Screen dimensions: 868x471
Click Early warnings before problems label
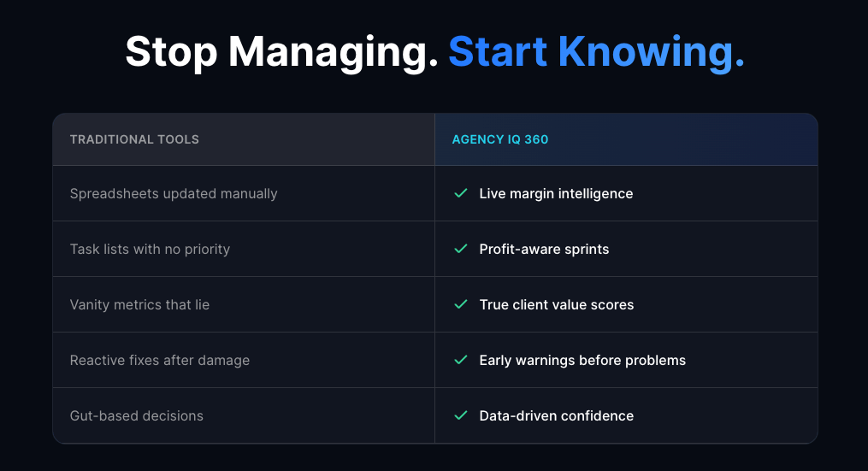(582, 360)
